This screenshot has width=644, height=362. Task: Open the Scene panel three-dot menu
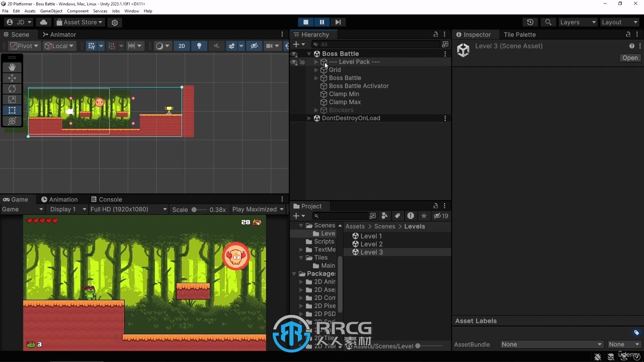[282, 35]
